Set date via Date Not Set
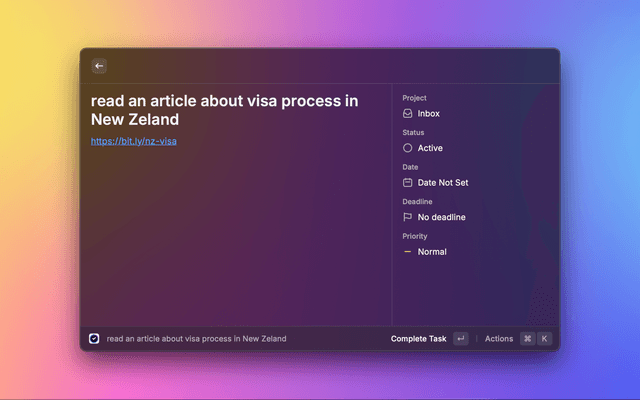640x400 pixels. coord(443,183)
